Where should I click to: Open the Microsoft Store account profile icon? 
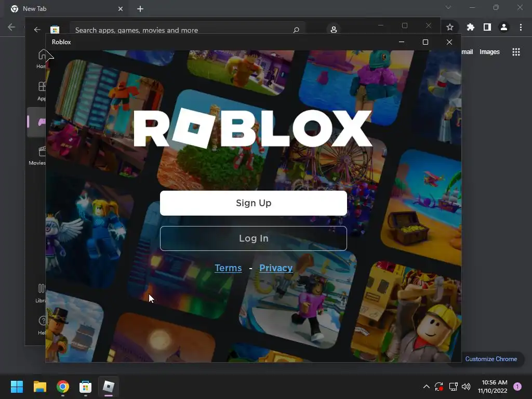(334, 30)
